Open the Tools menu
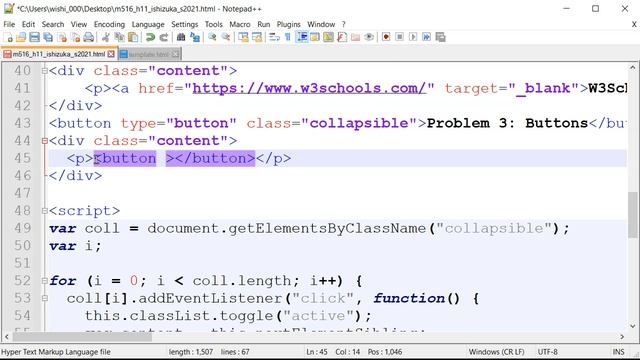This screenshot has height=360, width=640. (213, 24)
